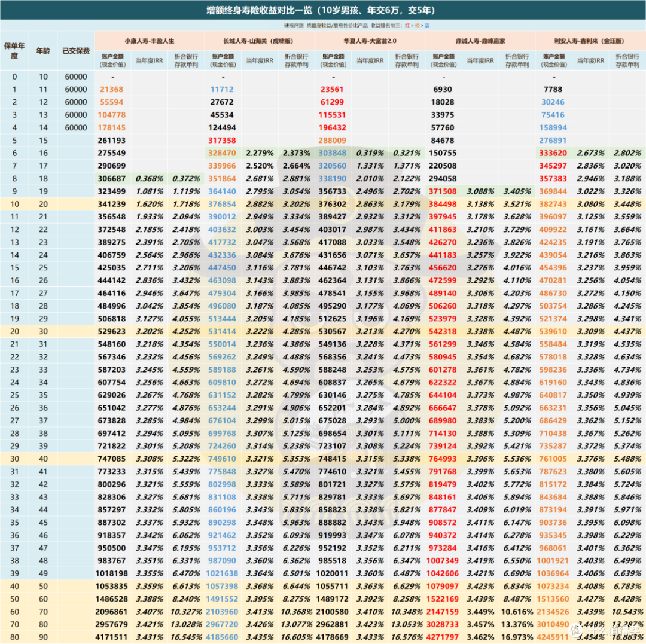The height and width of the screenshot is (644, 646).
Task: Click the blue 蓝 ranking legend label
Action: coord(427,26)
